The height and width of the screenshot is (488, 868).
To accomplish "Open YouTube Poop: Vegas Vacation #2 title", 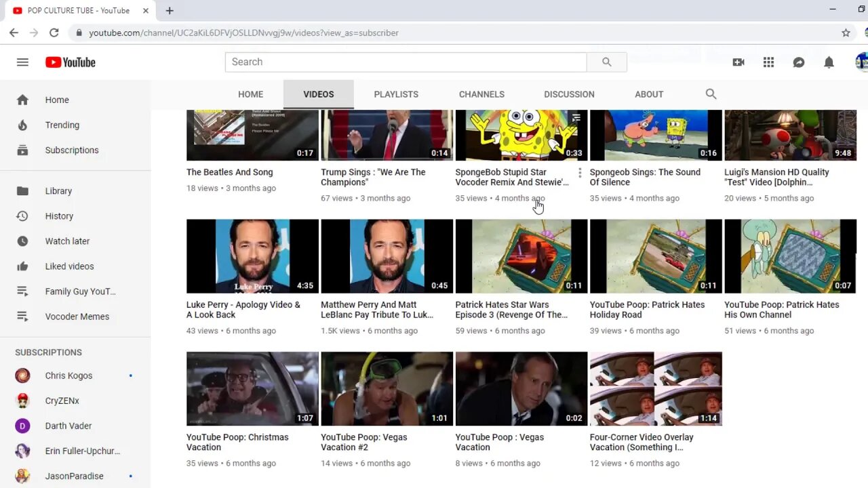I will (x=364, y=442).
